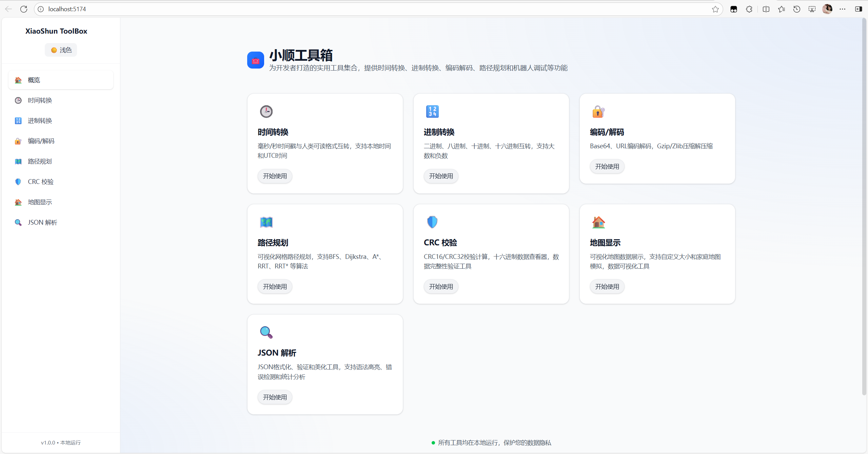Viewport: 868px width, 454px height.
Task: Click the lock icon on 编码/解码 card
Action: point(598,111)
